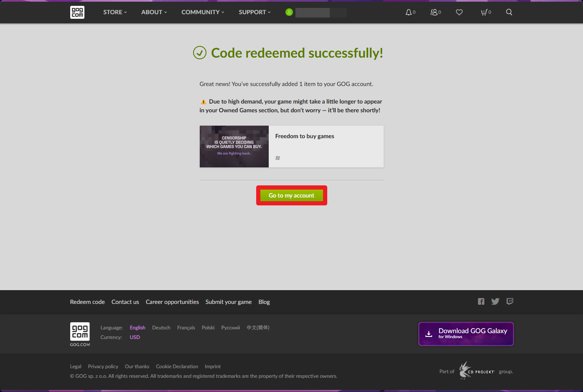Screen dimensions: 583x392
Task: Select English language
Action: click(137, 328)
